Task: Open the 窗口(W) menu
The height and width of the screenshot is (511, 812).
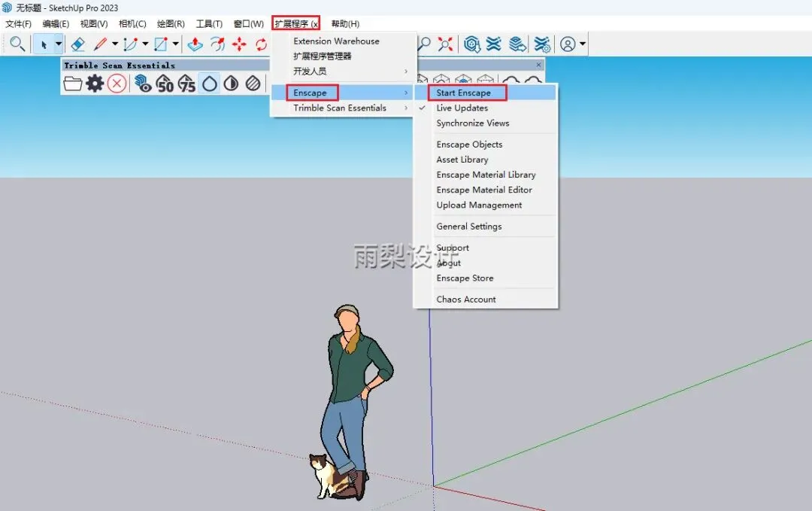Action: (249, 24)
